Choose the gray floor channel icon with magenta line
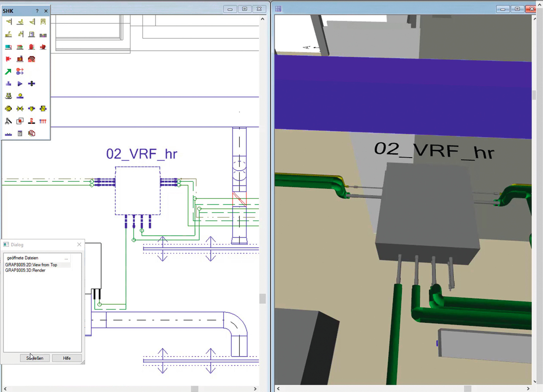The width and height of the screenshot is (543, 392). (43, 35)
